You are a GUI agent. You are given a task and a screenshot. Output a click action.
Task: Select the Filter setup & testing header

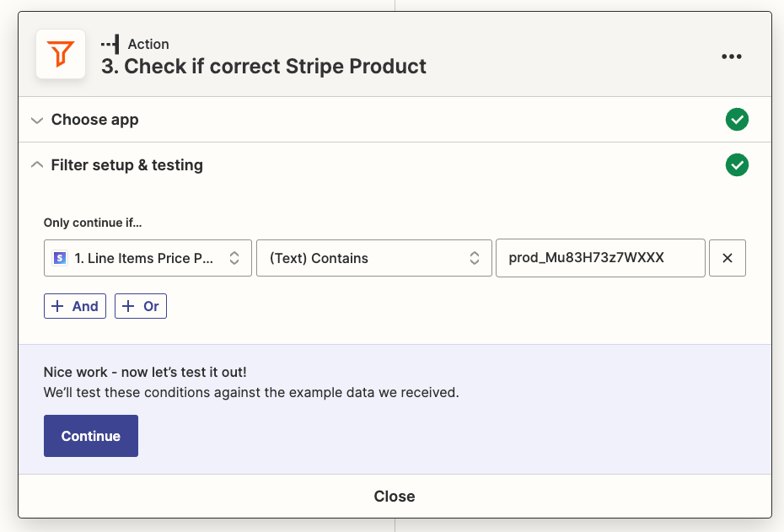click(127, 165)
